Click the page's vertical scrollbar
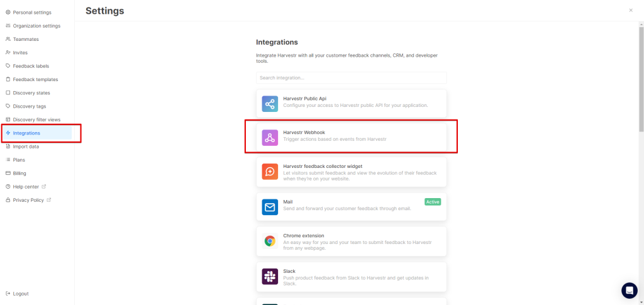 640,75
